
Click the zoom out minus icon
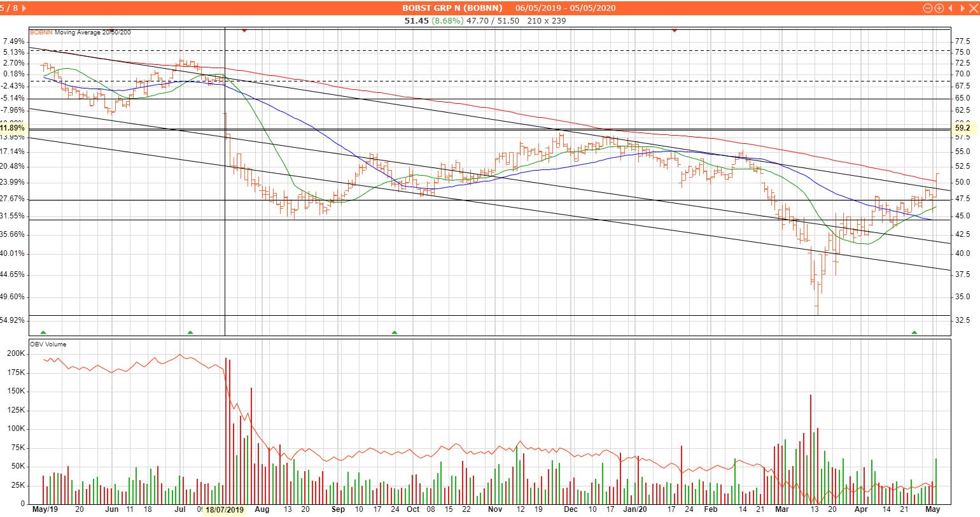(x=928, y=8)
